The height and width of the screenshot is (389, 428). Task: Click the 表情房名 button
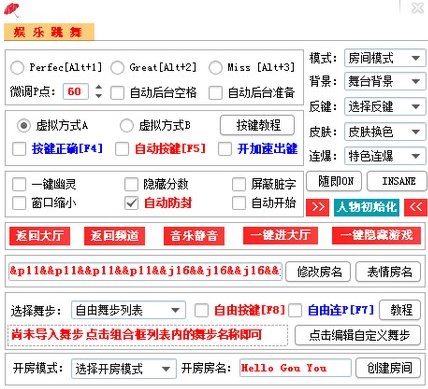click(389, 272)
